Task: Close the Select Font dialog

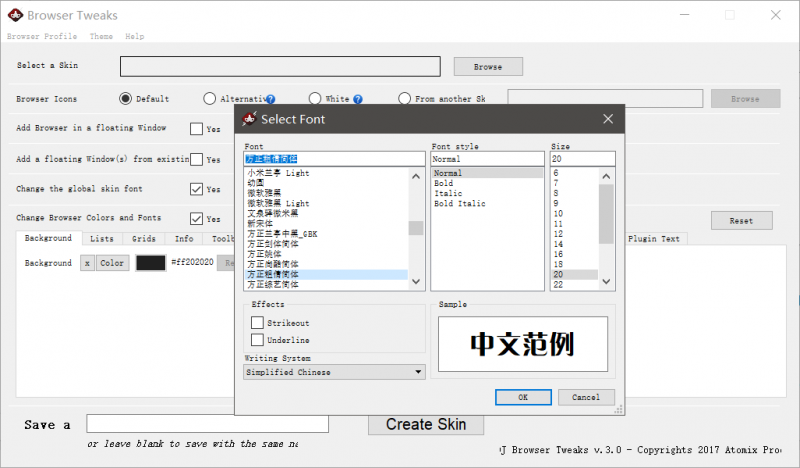Action: (x=608, y=119)
